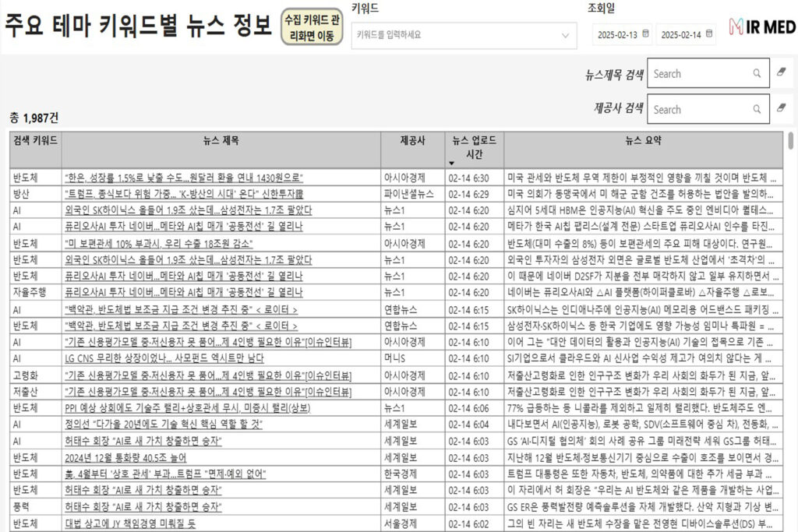Open article "한은, 성장률 1.5%로 낮출 수도"

point(184,178)
